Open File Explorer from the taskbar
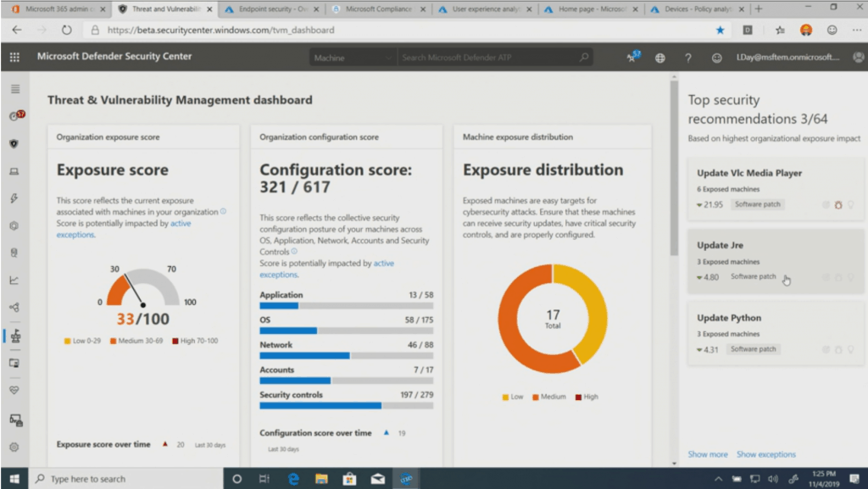 (x=321, y=479)
